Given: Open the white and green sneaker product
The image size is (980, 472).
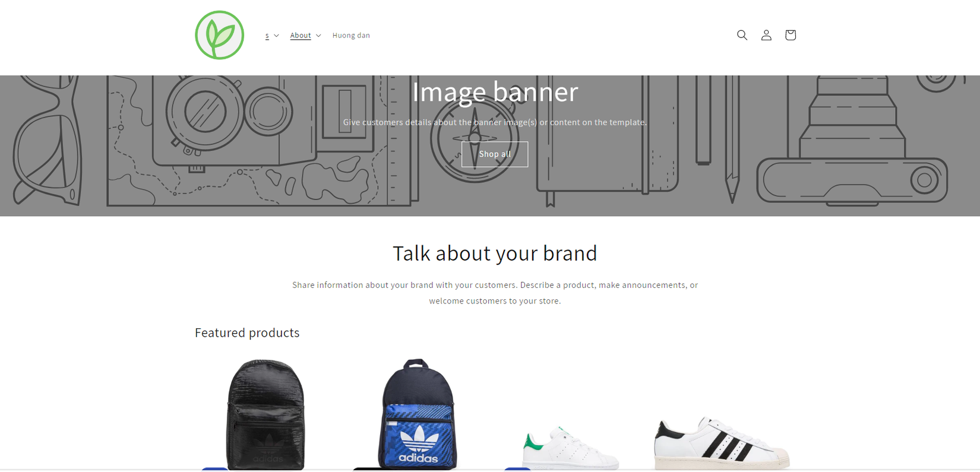Looking at the screenshot, I should (570, 447).
